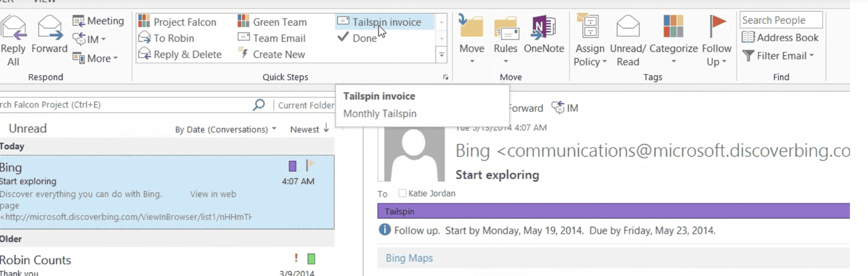The height and width of the screenshot is (276, 868).
Task: Open Address Book from Find group
Action: coord(780,37)
